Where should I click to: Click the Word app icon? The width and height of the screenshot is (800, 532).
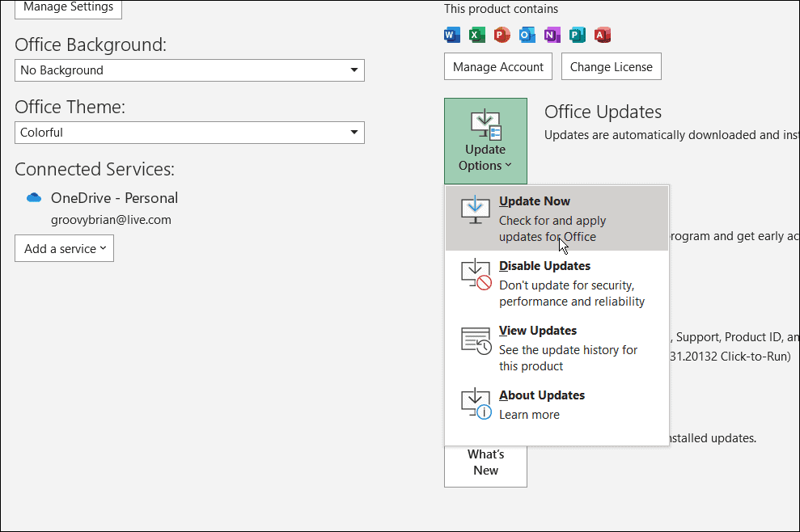pyautogui.click(x=452, y=35)
